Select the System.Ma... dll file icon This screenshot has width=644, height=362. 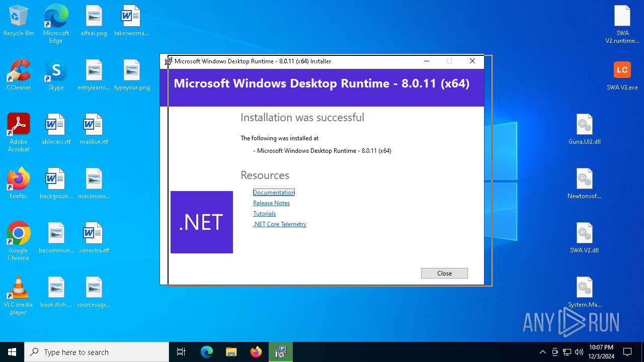click(585, 293)
